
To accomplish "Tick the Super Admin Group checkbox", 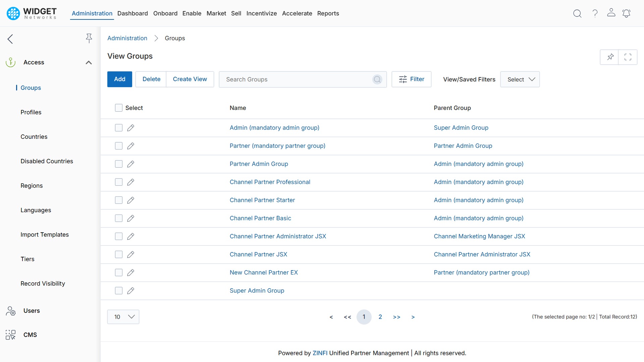I will point(118,291).
